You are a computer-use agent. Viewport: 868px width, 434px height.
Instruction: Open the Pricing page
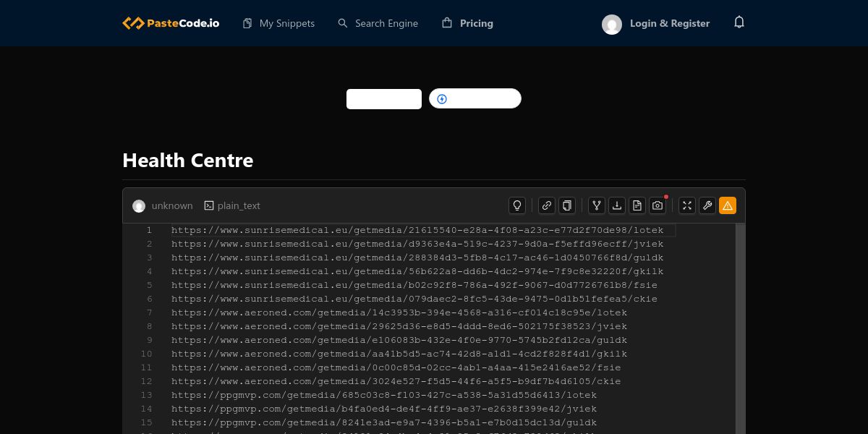click(467, 23)
